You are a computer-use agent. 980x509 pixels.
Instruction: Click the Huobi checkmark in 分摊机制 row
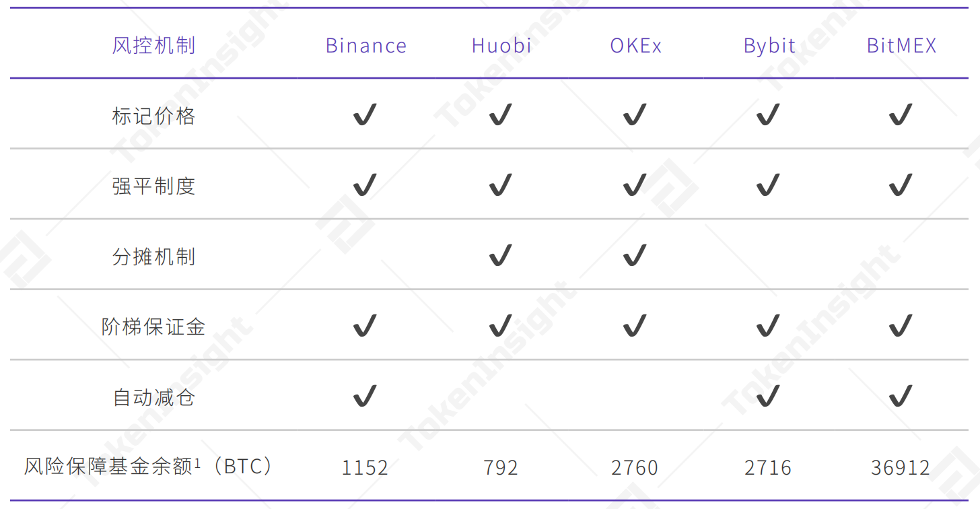pyautogui.click(x=501, y=256)
